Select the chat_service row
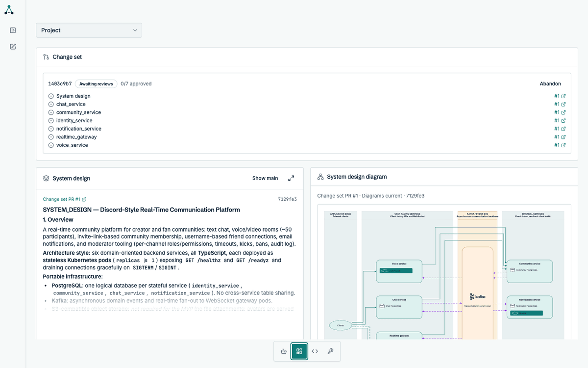Image resolution: width=588 pixels, height=368 pixels. click(x=307, y=104)
